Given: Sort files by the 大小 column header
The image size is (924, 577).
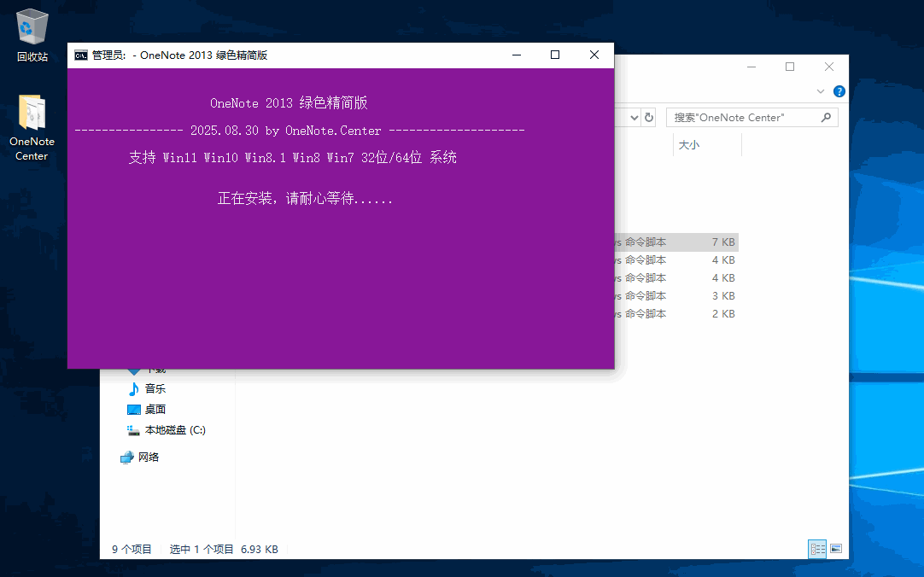Looking at the screenshot, I should [706, 145].
